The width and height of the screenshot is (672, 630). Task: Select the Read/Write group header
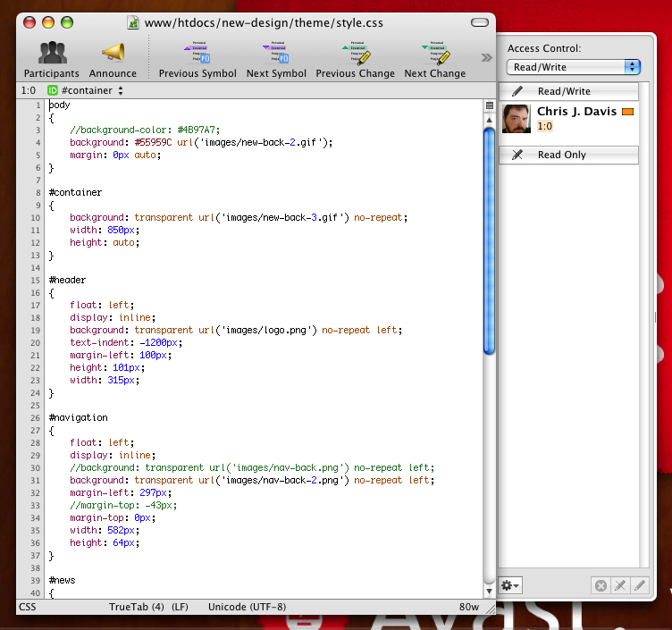coord(568,91)
